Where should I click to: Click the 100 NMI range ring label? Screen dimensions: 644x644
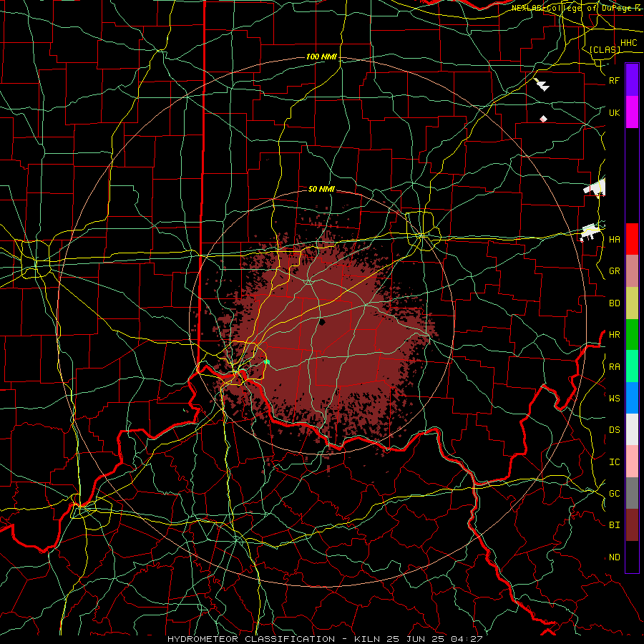(x=321, y=57)
